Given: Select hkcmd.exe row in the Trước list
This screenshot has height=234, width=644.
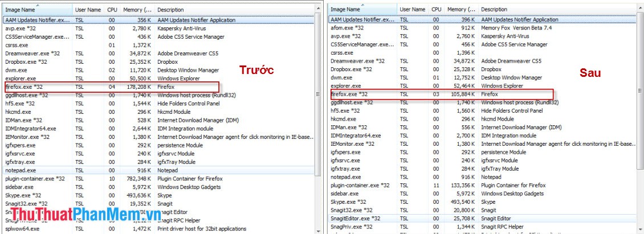Looking at the screenshot, I should point(159,112).
